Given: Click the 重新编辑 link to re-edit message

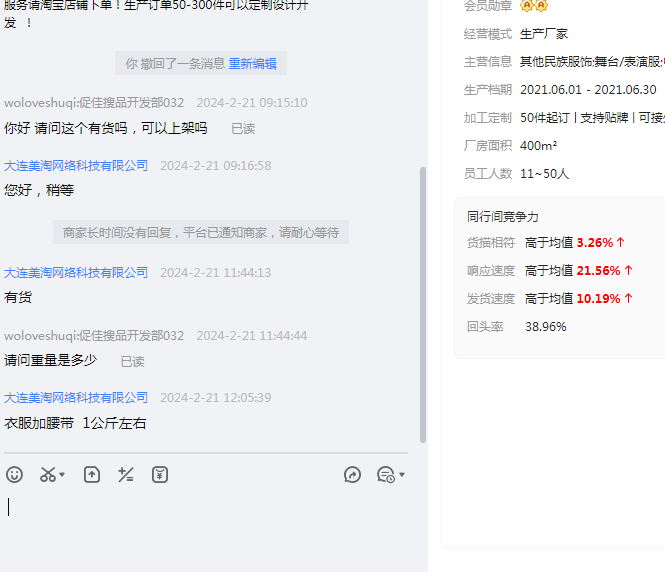Looking at the screenshot, I should coord(252,64).
